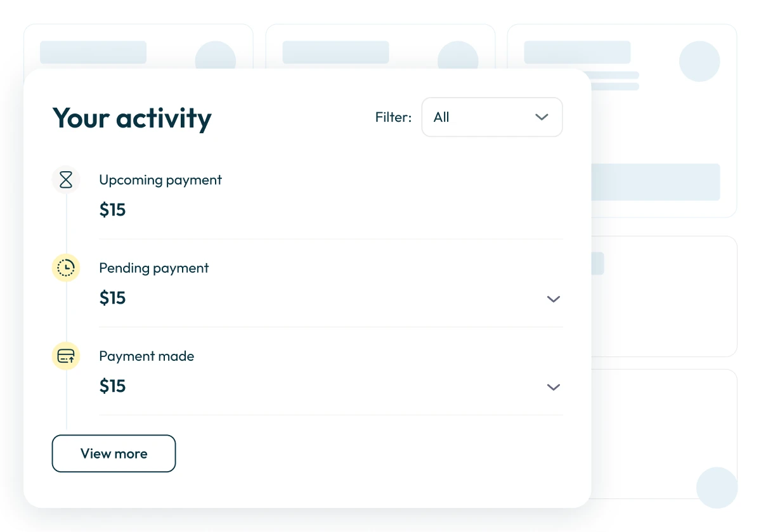Click the Payment made label text

point(146,356)
